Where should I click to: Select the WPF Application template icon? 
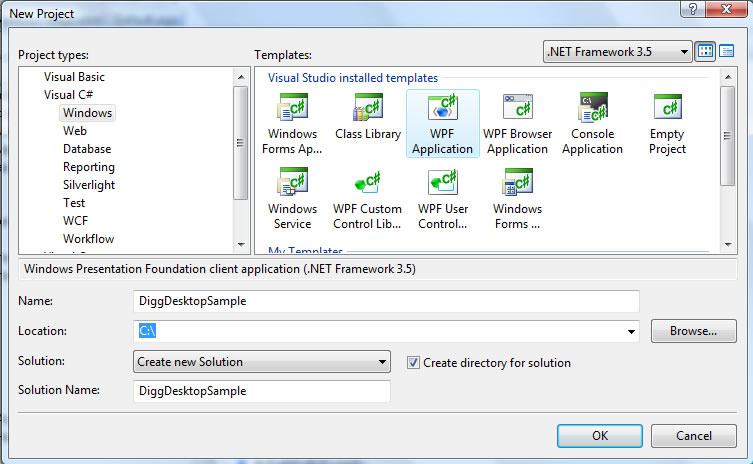pos(442,107)
